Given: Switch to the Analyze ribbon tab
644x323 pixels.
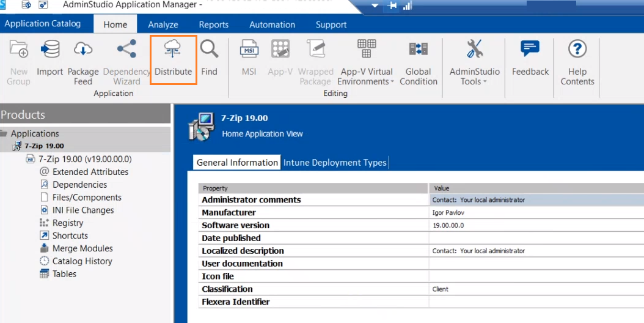Looking at the screenshot, I should (x=163, y=24).
